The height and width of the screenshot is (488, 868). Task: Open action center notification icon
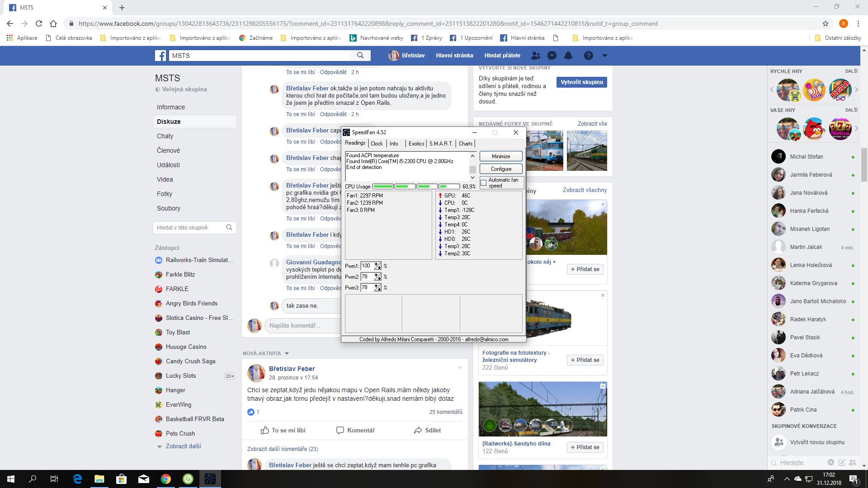854,479
